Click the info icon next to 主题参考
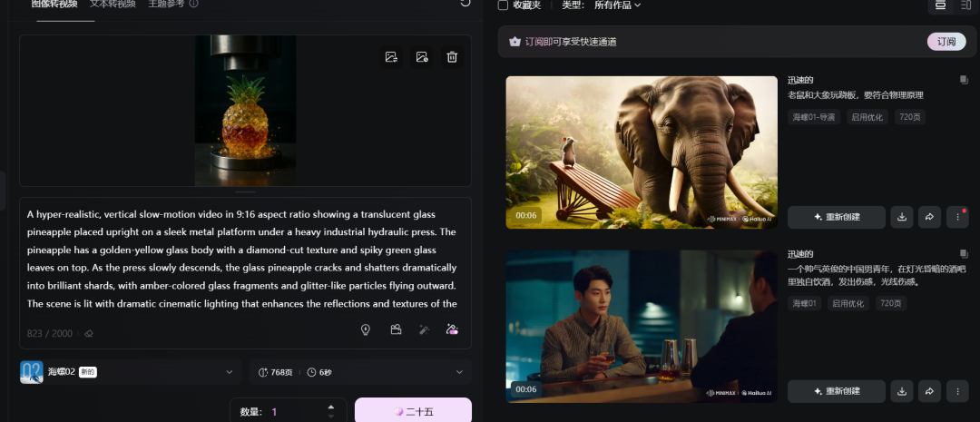The width and height of the screenshot is (980, 422). pyautogui.click(x=194, y=4)
